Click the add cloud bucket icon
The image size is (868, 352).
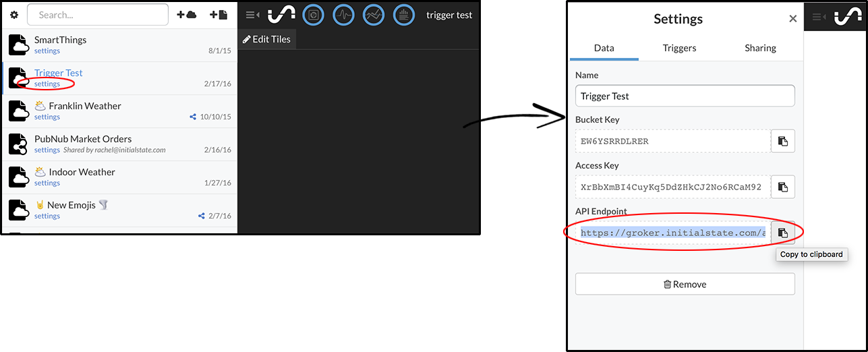click(186, 15)
